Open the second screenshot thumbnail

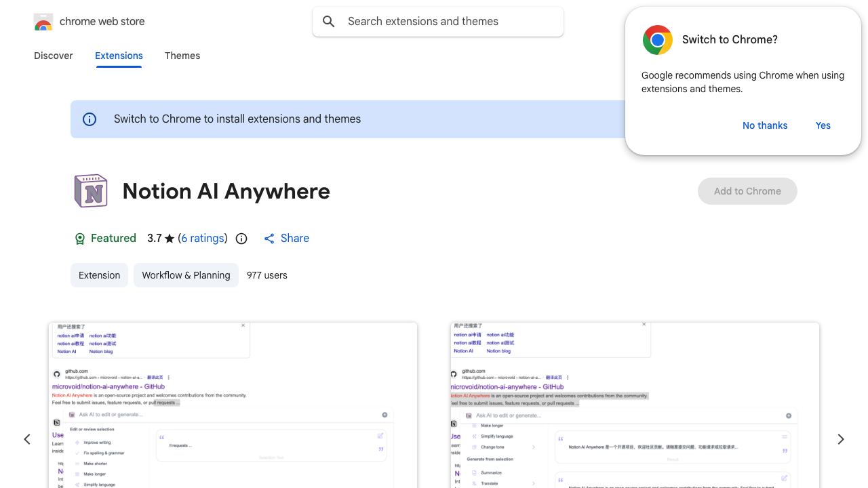[x=635, y=405]
